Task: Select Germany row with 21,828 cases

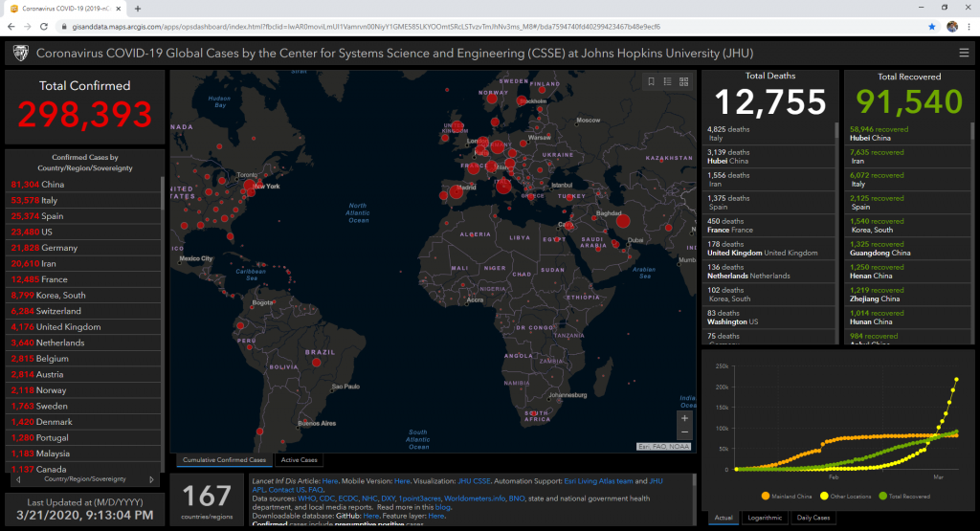Action: coord(85,248)
